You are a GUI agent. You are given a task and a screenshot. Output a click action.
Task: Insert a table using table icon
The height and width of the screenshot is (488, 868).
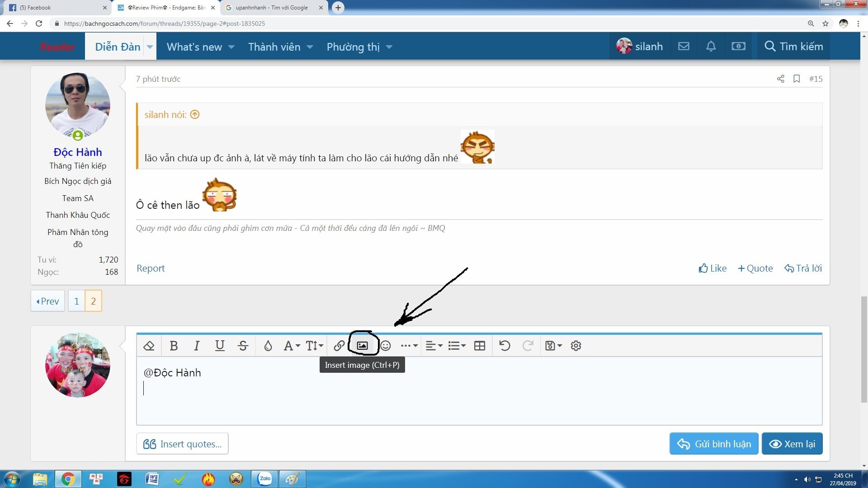pyautogui.click(x=479, y=346)
